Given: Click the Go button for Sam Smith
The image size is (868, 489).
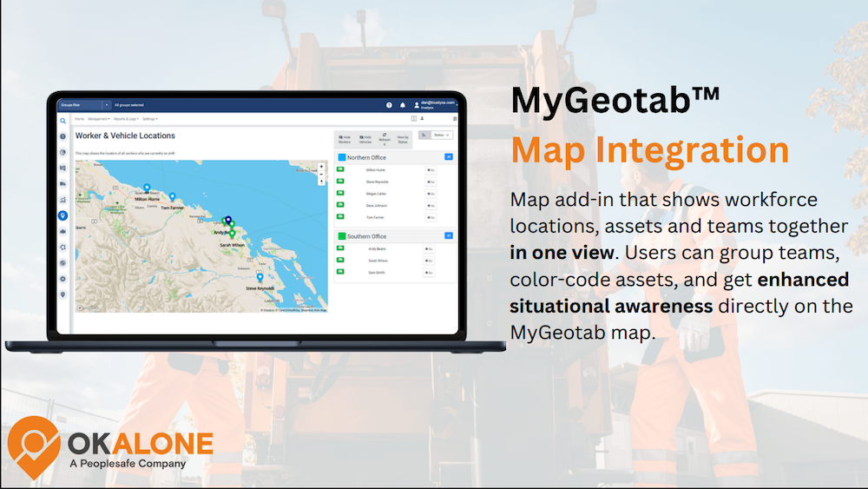Looking at the screenshot, I should 429,273.
